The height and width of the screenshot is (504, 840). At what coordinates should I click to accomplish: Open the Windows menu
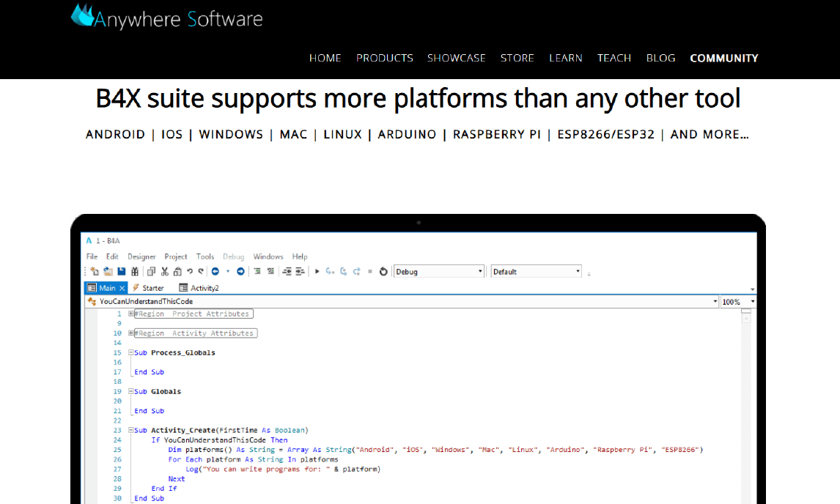(268, 256)
